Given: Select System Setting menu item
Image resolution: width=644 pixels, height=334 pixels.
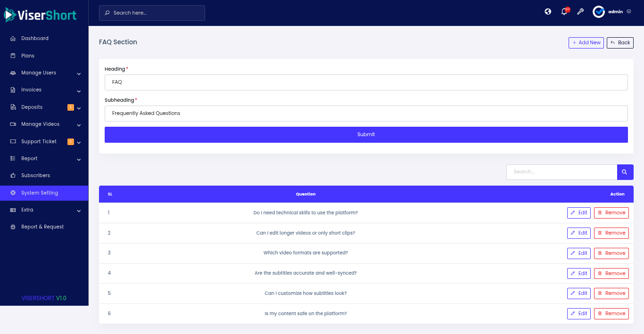Looking at the screenshot, I should [x=40, y=193].
